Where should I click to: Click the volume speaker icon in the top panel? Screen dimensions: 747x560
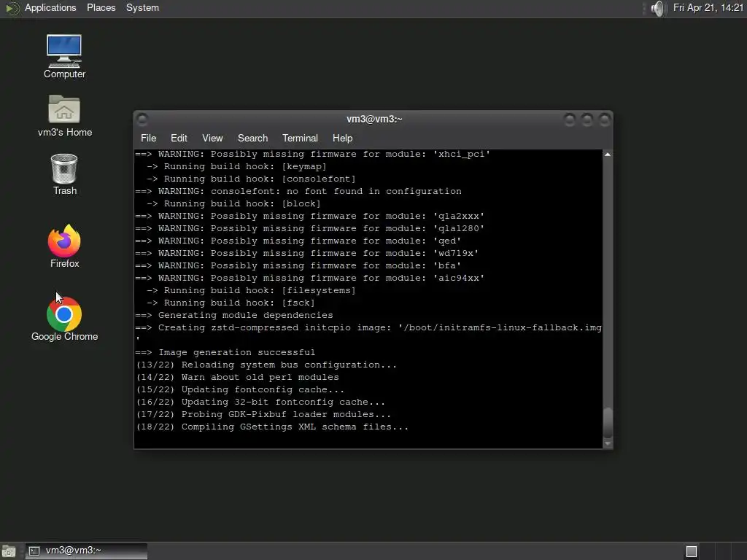coord(657,8)
